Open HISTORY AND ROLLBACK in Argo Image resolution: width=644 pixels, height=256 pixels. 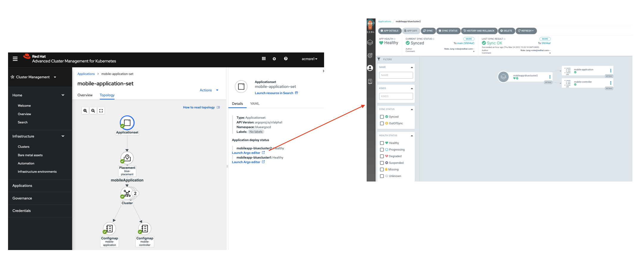click(x=479, y=31)
